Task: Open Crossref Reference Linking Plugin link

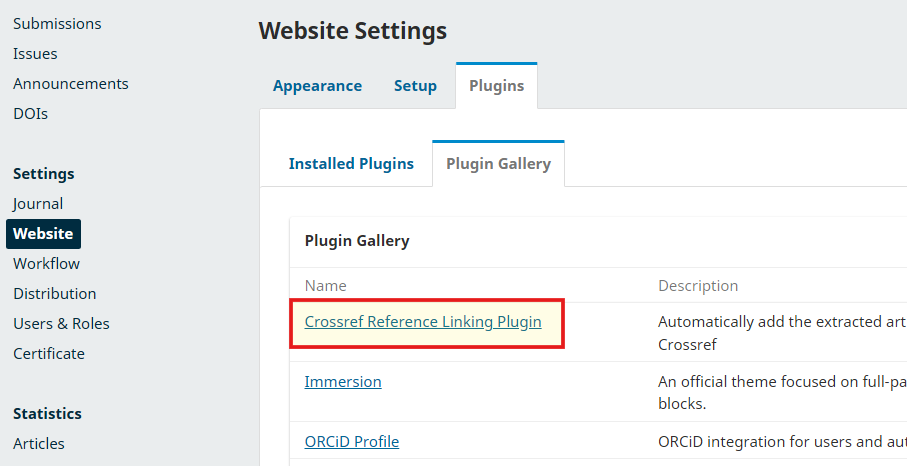Action: (423, 322)
